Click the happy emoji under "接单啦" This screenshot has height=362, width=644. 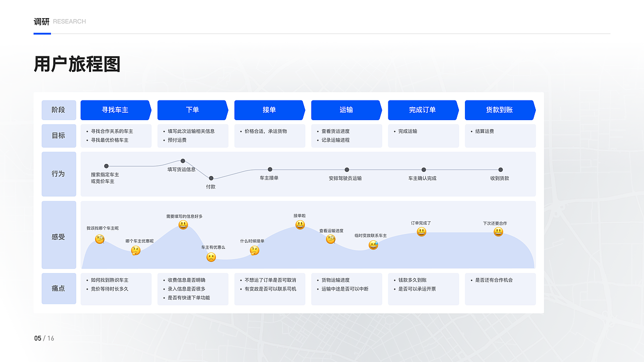(299, 225)
